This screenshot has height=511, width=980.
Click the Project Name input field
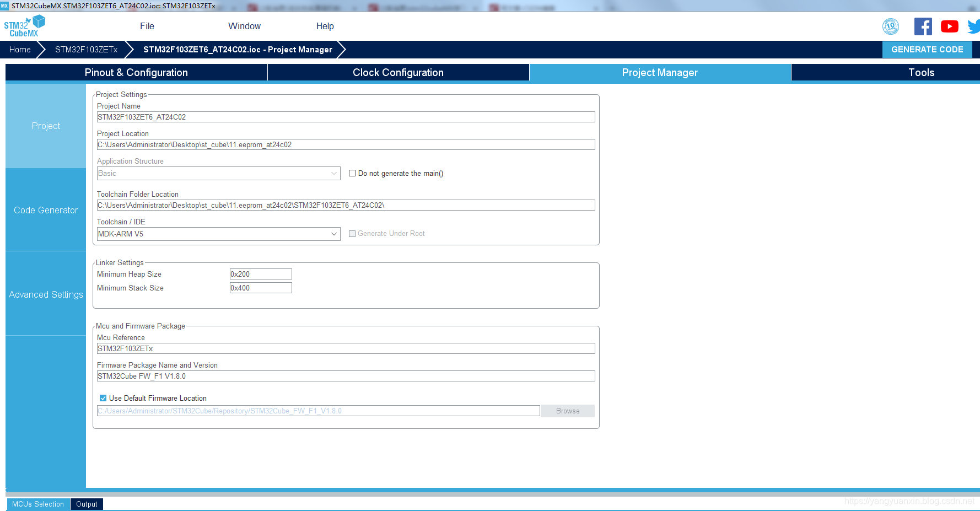tap(346, 117)
